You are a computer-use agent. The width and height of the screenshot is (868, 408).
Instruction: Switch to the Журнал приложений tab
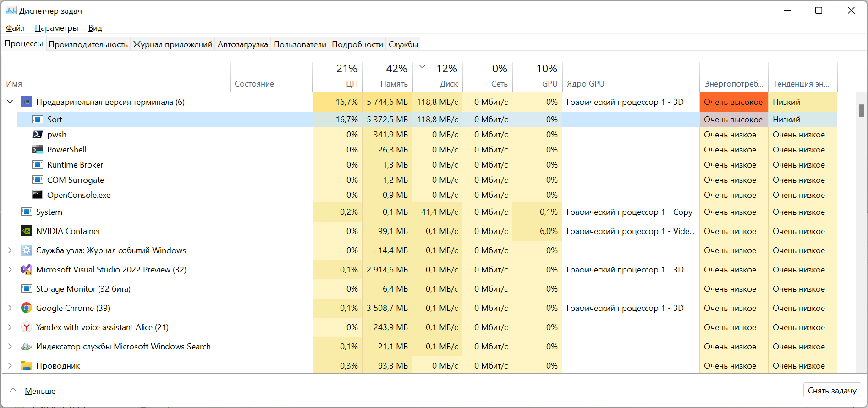tap(173, 44)
